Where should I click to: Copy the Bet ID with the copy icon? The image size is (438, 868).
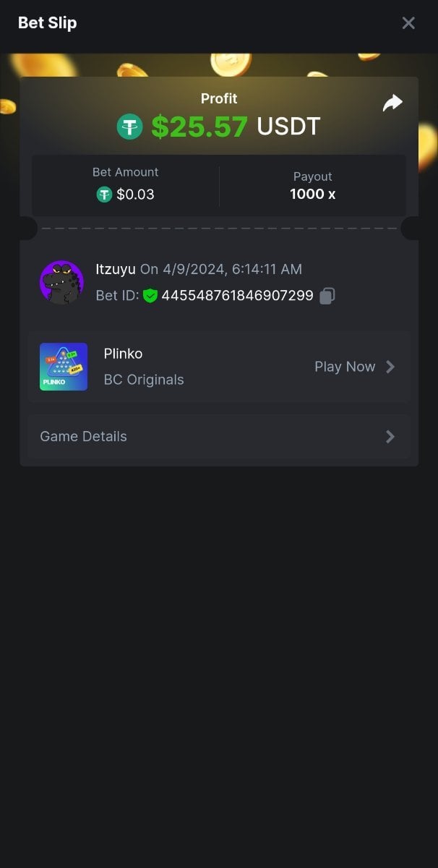327,295
